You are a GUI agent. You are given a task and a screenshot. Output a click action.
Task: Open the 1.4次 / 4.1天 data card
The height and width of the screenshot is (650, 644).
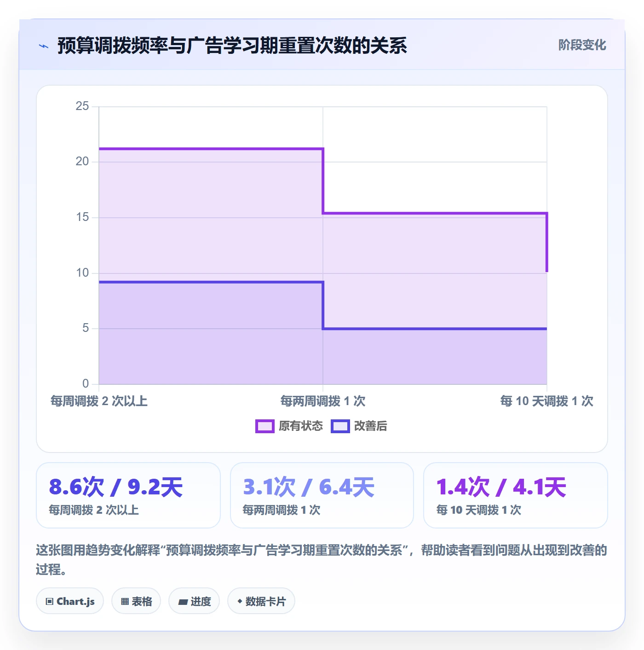pos(516,495)
